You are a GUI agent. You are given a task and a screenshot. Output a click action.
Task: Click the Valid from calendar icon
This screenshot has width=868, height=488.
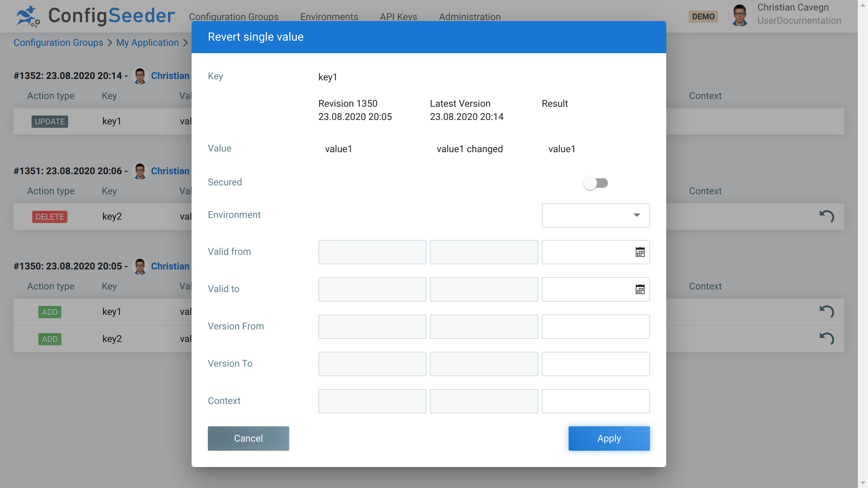click(x=640, y=252)
